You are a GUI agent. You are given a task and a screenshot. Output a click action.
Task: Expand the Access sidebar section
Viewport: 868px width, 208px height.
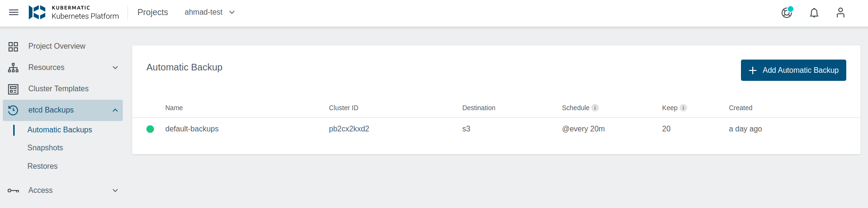pyautogui.click(x=115, y=191)
